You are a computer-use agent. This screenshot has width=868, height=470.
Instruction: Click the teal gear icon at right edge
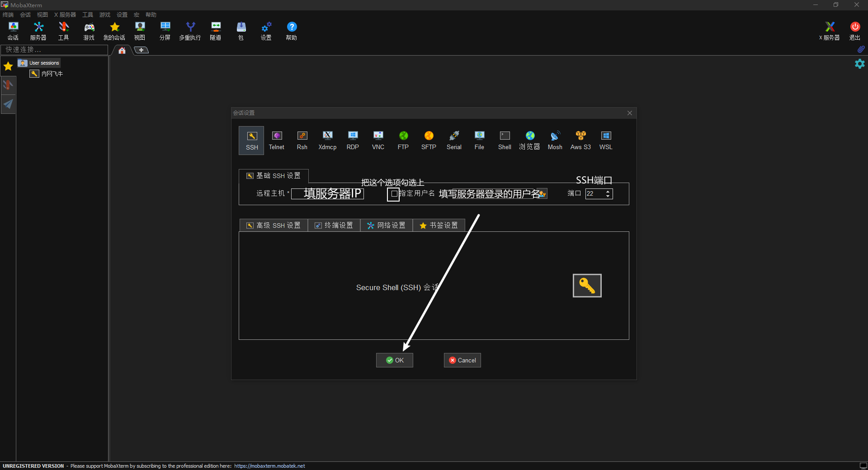point(859,64)
